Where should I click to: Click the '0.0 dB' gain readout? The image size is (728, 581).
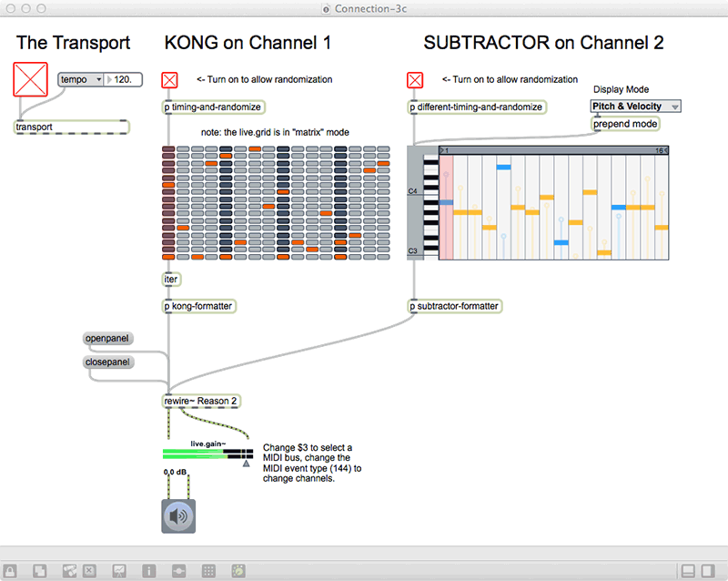tap(175, 473)
